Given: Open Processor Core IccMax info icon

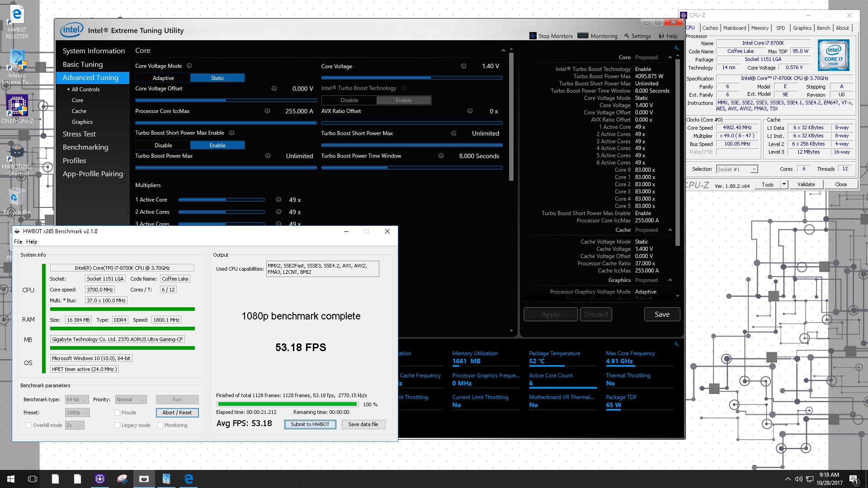Looking at the screenshot, I should (x=267, y=111).
